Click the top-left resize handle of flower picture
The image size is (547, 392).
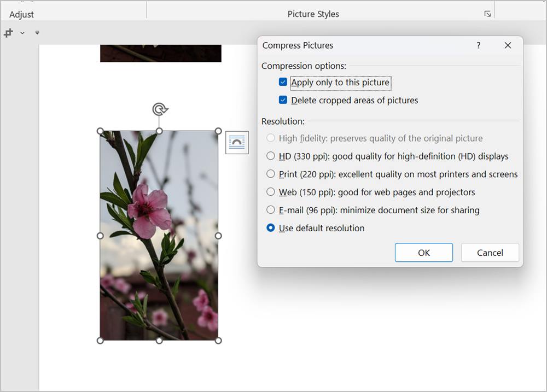(x=100, y=131)
